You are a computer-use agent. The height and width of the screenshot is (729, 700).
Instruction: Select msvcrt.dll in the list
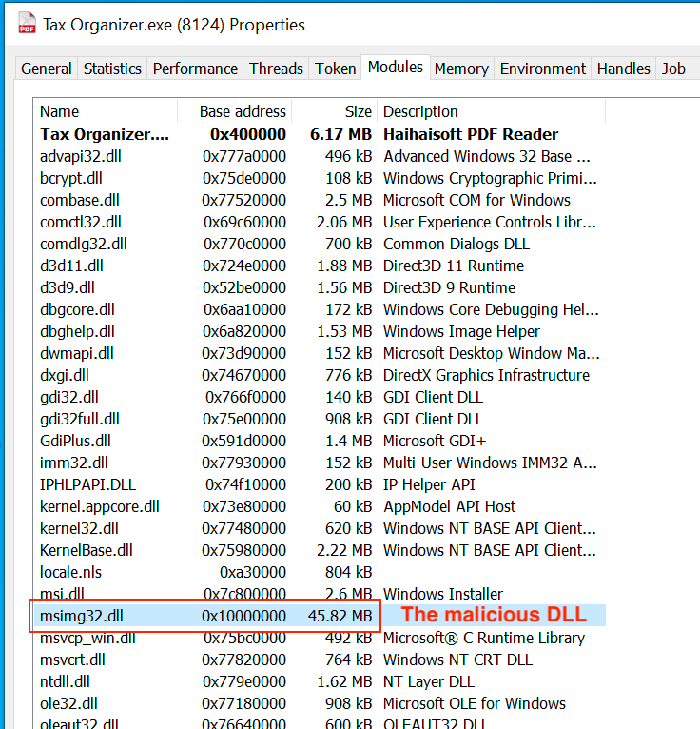pyautogui.click(x=320, y=660)
